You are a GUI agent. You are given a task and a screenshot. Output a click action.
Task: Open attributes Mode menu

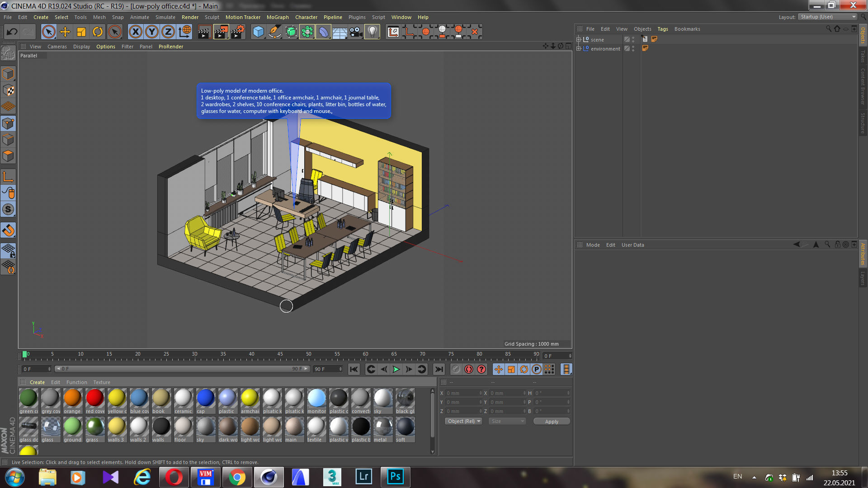pyautogui.click(x=593, y=245)
